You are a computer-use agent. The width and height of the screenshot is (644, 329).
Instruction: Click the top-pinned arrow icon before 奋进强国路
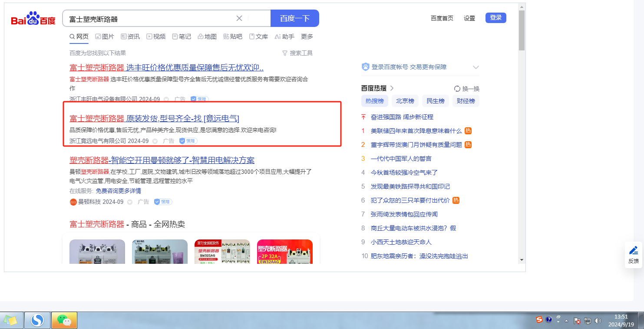[363, 117]
